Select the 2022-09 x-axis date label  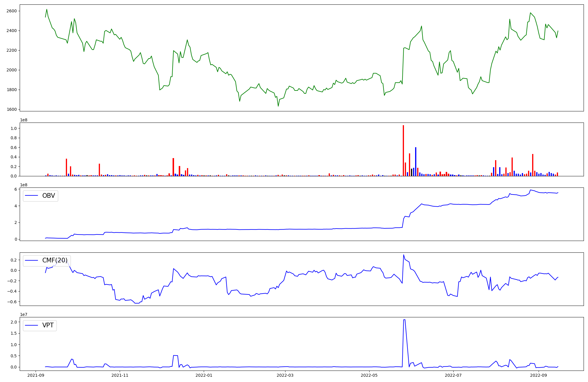pyautogui.click(x=538, y=375)
